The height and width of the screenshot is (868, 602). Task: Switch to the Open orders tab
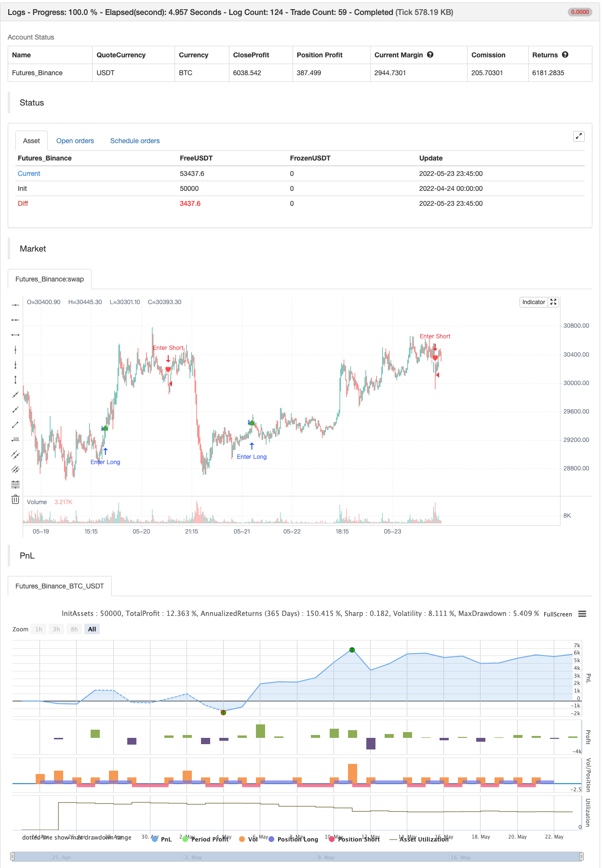point(75,141)
